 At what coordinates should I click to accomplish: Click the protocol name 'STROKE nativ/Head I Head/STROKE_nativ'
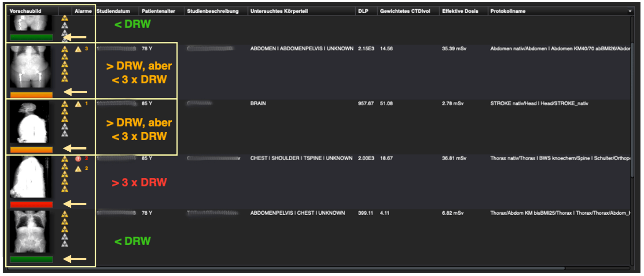pos(539,104)
